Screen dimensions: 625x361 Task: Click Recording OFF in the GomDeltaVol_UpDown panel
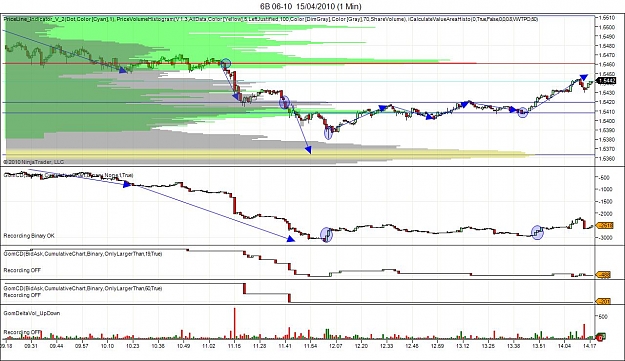[x=22, y=332]
